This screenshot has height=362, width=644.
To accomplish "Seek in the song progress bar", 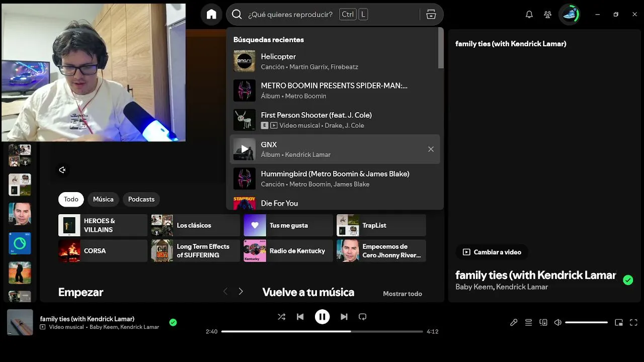I will click(322, 331).
